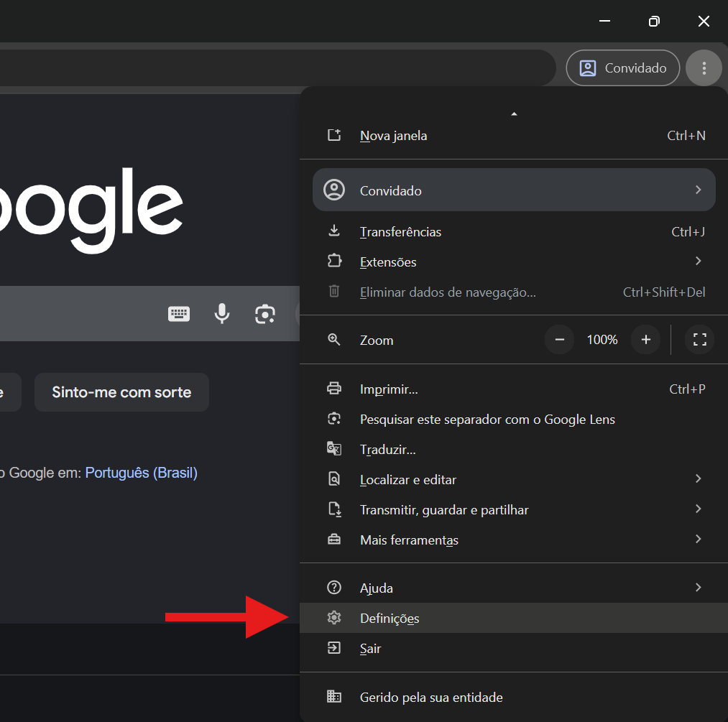The image size is (728, 722).
Task: Click the translate icon beside Traduzir
Action: point(334,449)
